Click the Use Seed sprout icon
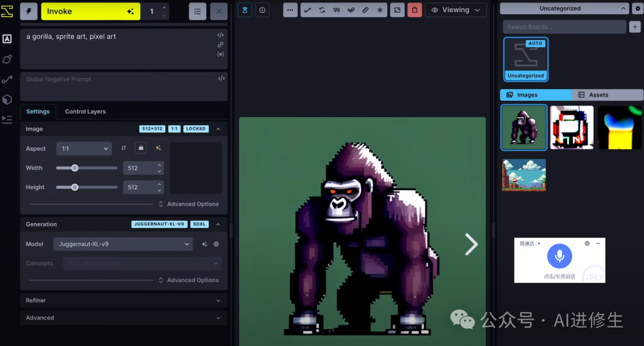Image resolution: width=644 pixels, height=346 pixels. (351, 10)
